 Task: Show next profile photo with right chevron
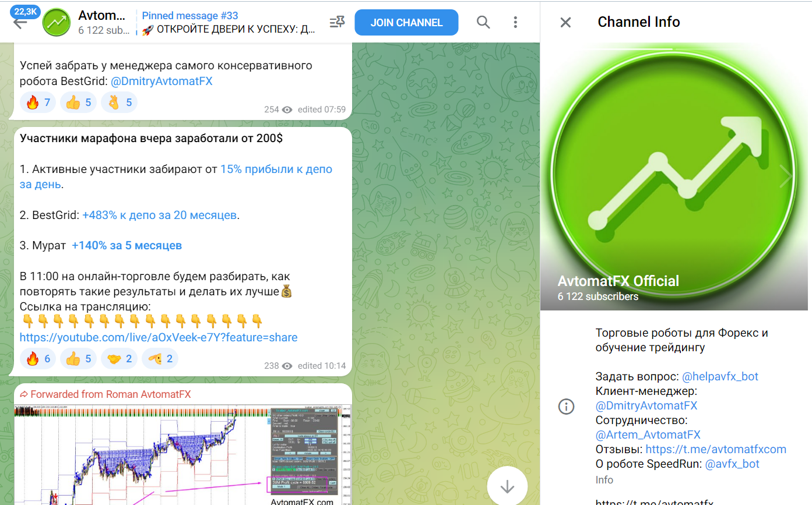[785, 176]
